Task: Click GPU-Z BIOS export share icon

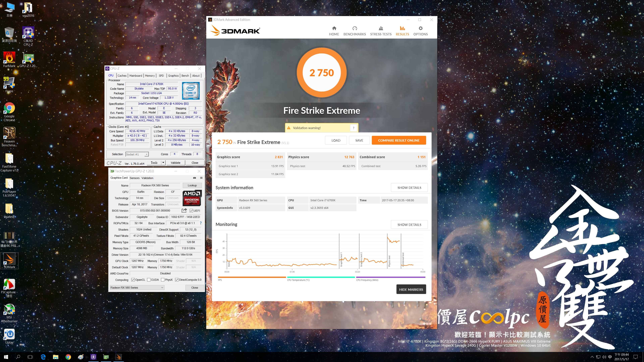Action: 184,210
